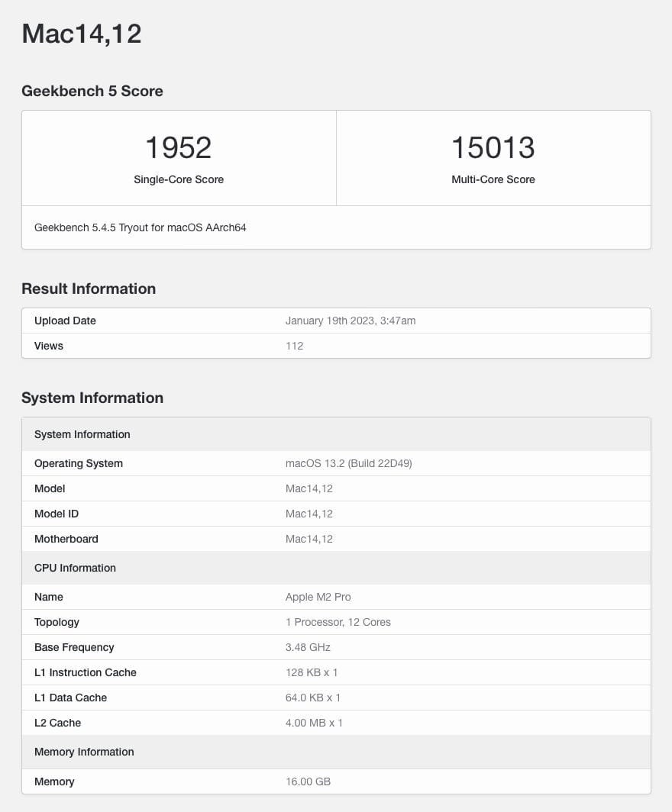The width and height of the screenshot is (672, 812).
Task: Click the Result Information heading
Action: point(89,288)
